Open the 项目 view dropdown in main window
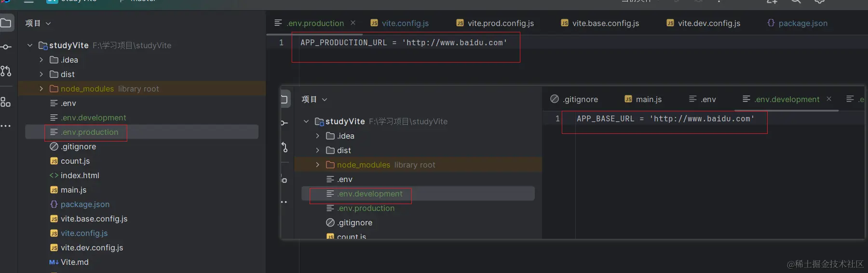The width and height of the screenshot is (868, 273). [38, 23]
